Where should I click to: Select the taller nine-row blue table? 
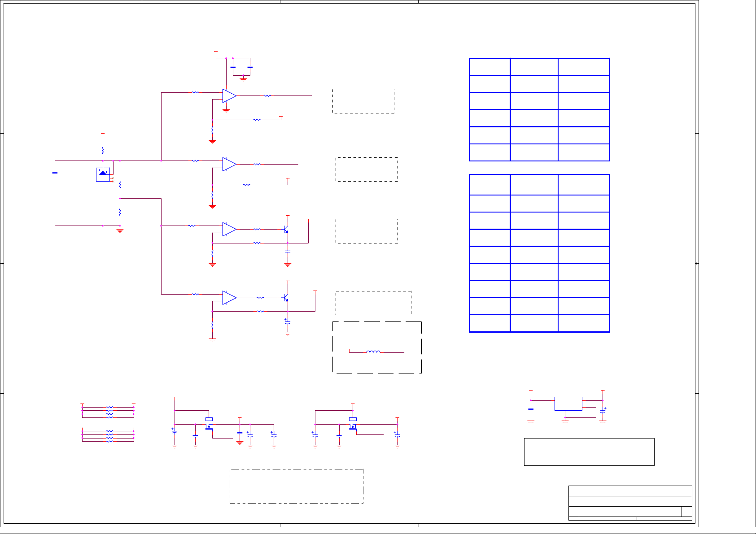[x=539, y=253]
